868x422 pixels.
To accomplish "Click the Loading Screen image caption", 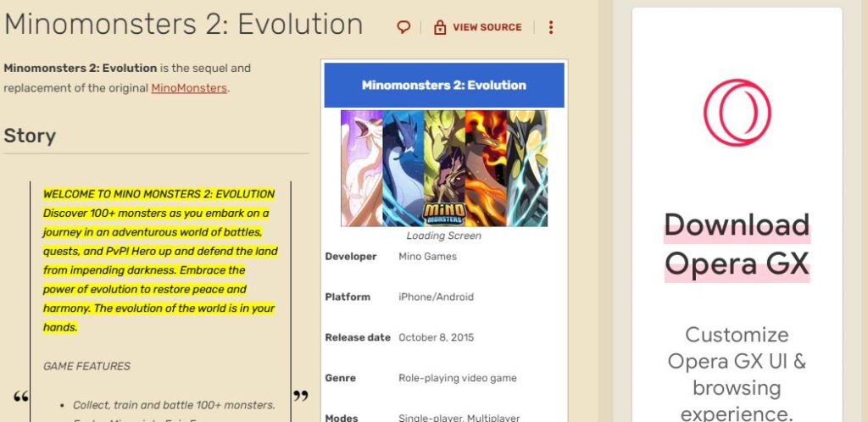I will point(443,236).
